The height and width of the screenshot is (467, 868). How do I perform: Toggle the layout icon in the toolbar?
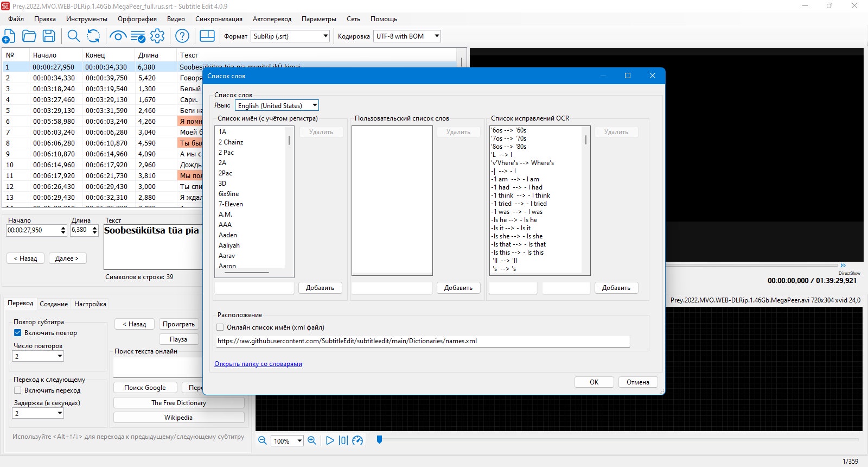[x=207, y=36]
